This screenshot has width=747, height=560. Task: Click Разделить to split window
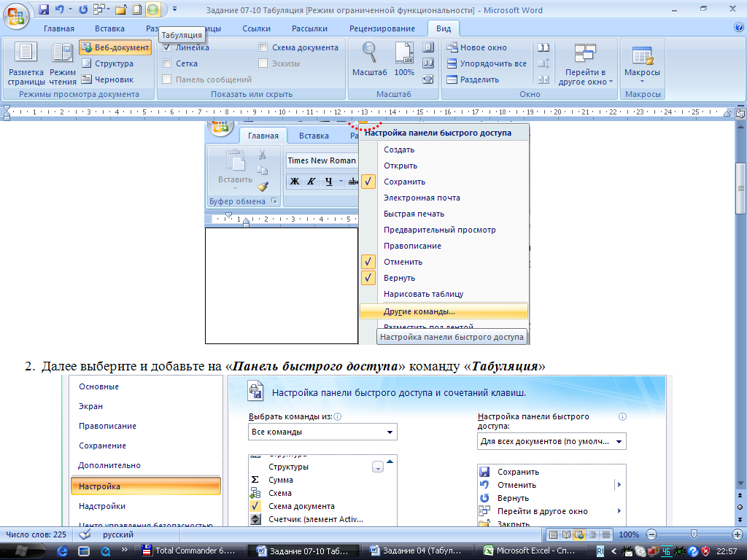[473, 79]
